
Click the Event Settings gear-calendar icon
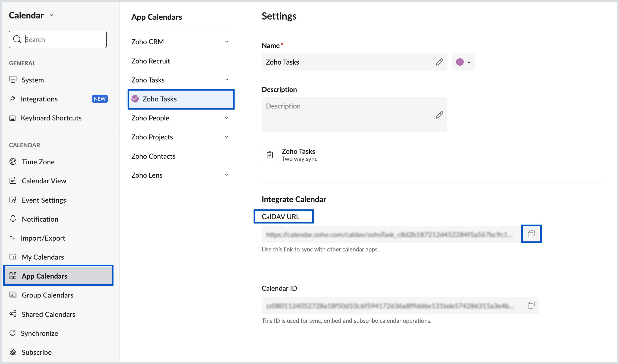[13, 200]
